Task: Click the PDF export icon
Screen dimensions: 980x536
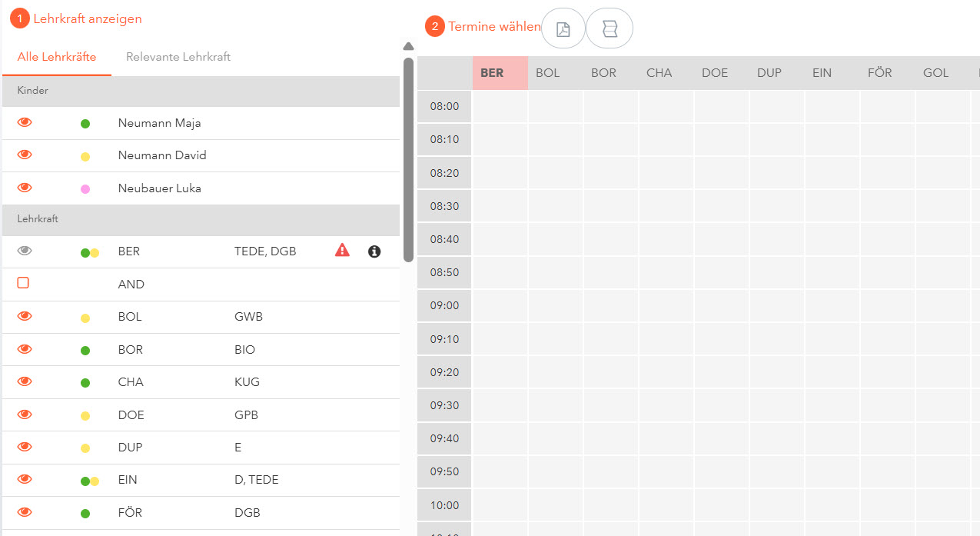Action: [563, 29]
